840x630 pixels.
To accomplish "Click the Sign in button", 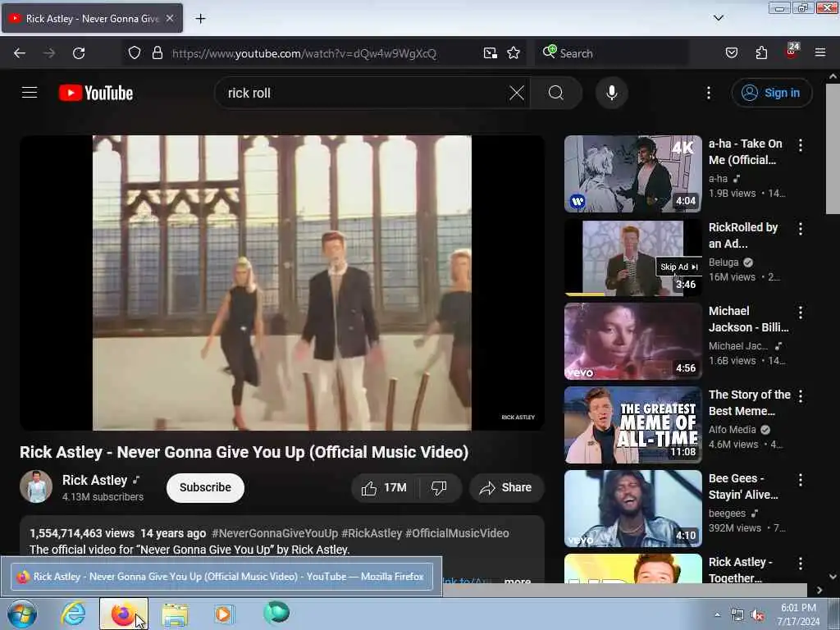I will click(771, 93).
